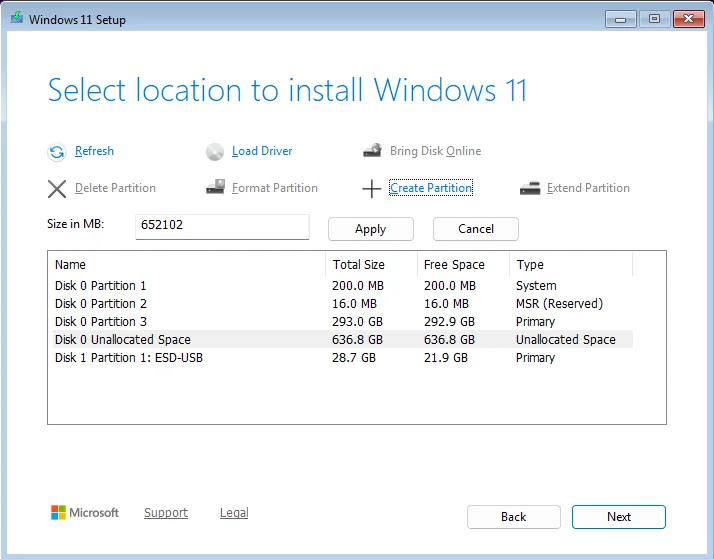Click Next to continue installation
The width and height of the screenshot is (714, 559).
click(618, 517)
